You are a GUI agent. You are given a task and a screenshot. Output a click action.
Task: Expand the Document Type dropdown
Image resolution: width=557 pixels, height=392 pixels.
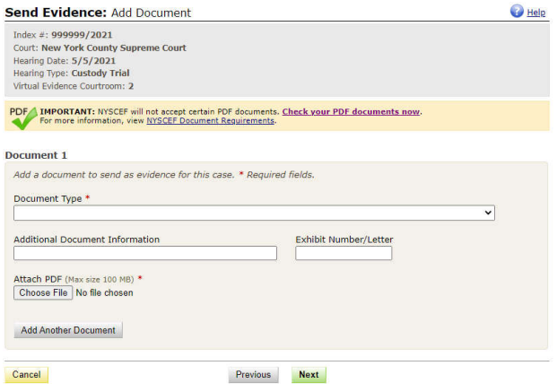(254, 213)
